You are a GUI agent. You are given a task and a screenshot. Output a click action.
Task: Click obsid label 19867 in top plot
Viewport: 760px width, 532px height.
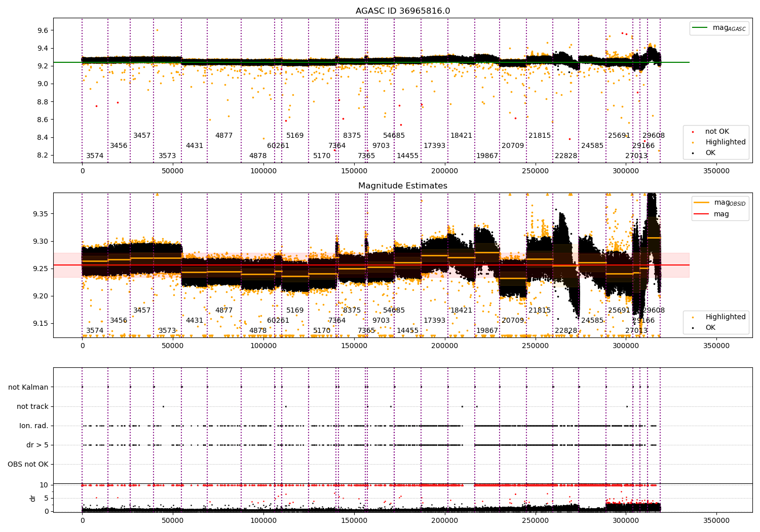click(x=487, y=156)
